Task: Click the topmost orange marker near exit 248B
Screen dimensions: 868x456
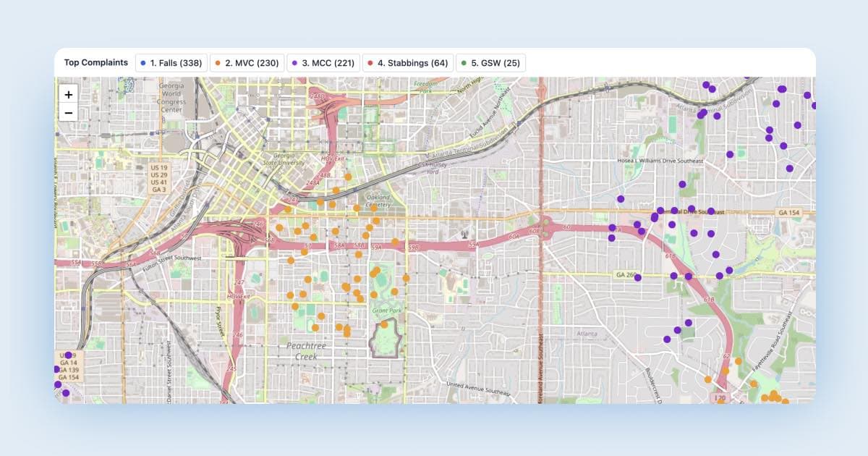Action: click(x=348, y=177)
